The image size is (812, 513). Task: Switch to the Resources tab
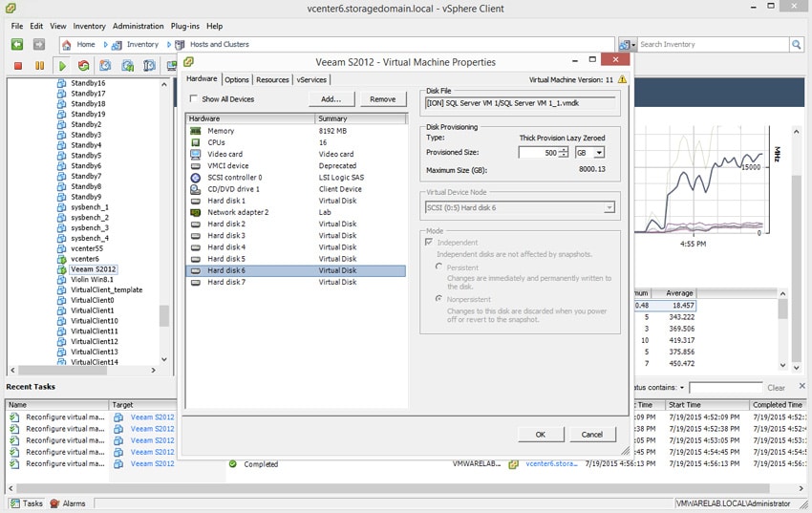pyautogui.click(x=272, y=79)
